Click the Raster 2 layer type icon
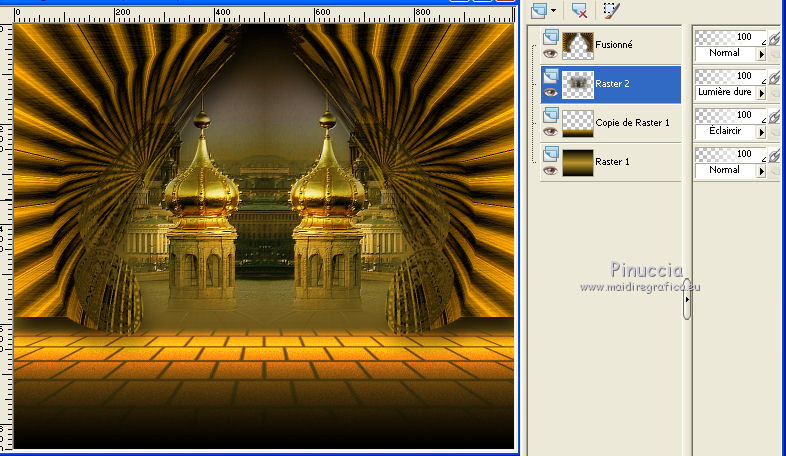 pos(550,76)
